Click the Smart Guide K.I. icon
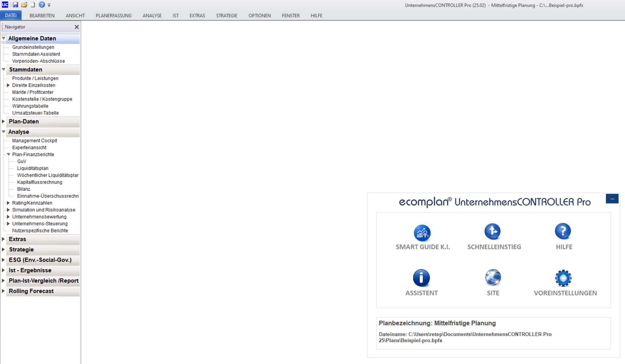Viewport: 625px width, 364px height. click(x=422, y=233)
